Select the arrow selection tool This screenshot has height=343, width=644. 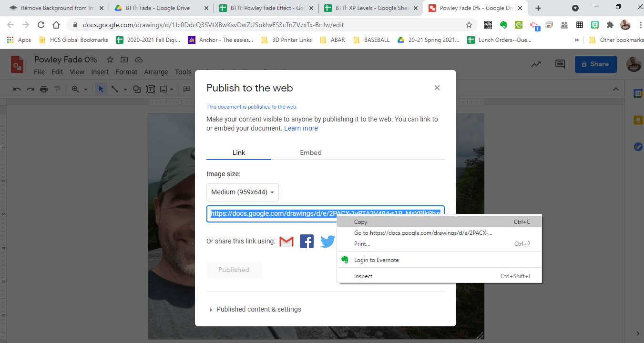pos(101,89)
